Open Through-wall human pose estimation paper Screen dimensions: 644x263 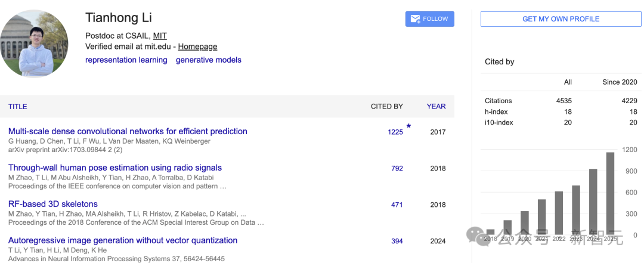tap(115, 168)
